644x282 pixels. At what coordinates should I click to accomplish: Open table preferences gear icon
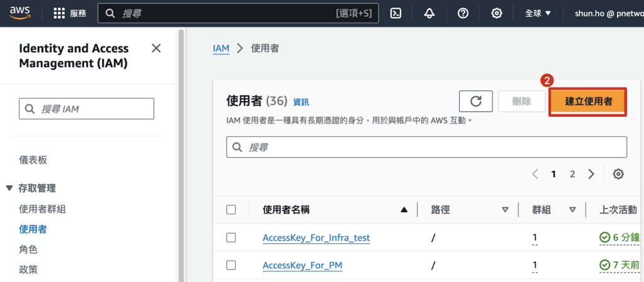tap(618, 174)
